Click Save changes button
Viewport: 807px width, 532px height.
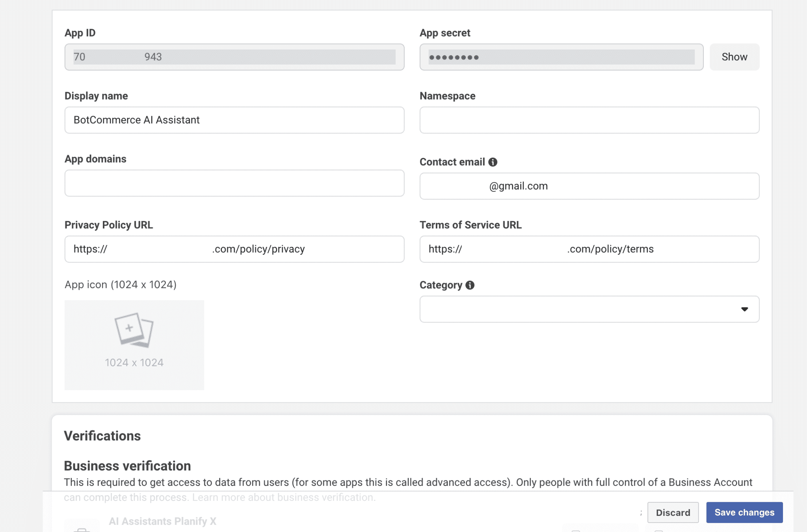click(744, 512)
